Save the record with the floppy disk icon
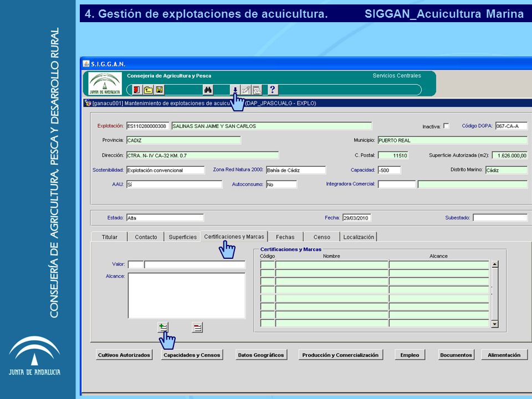Image resolution: width=532 pixels, height=399 pixels. 160,90
